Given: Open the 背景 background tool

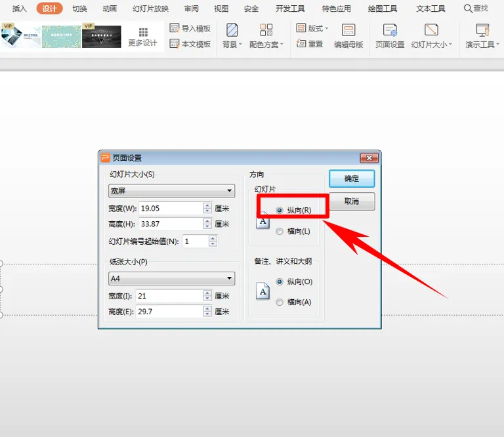Looking at the screenshot, I should tap(232, 30).
